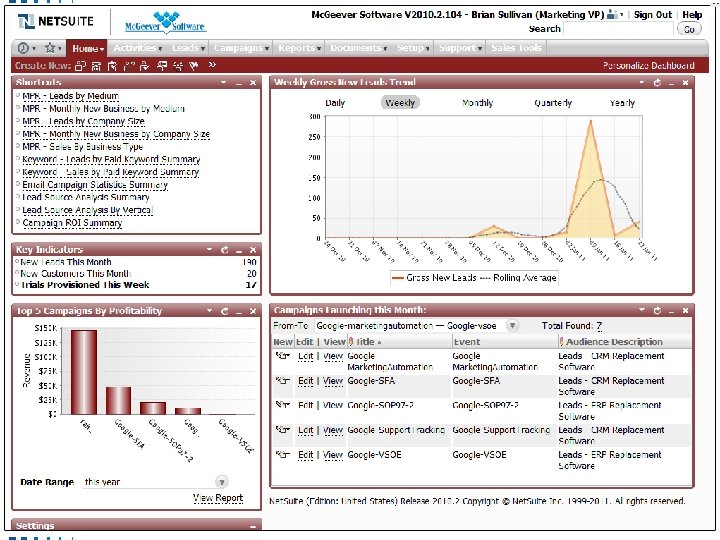The width and height of the screenshot is (720, 540).
Task: Switch chart to Quarterly view
Action: (553, 103)
